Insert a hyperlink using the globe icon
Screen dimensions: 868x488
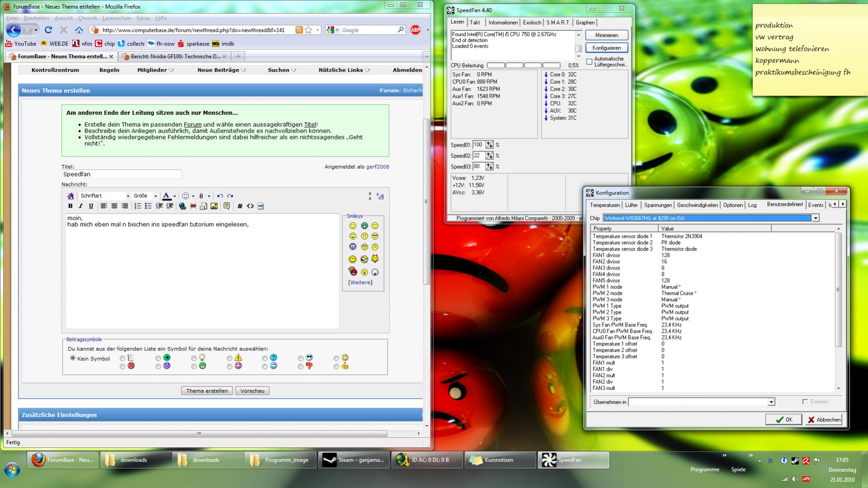pos(182,206)
